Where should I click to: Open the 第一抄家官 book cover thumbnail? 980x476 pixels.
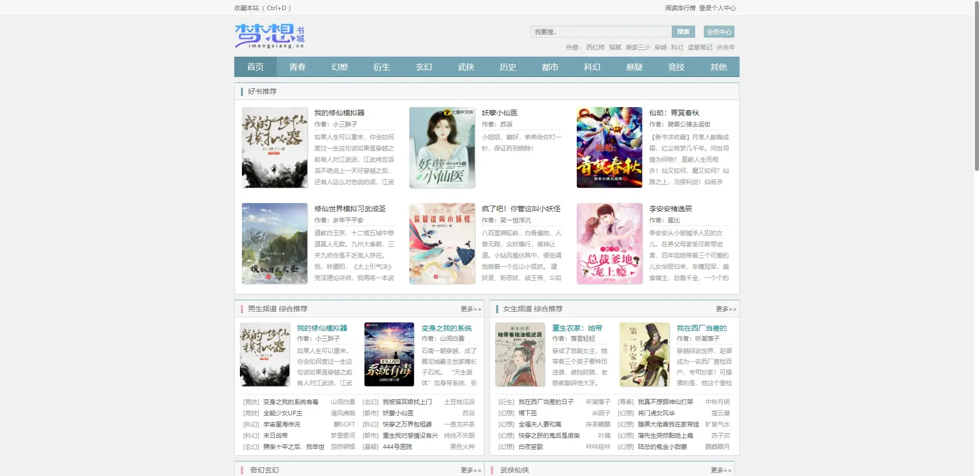pos(645,355)
